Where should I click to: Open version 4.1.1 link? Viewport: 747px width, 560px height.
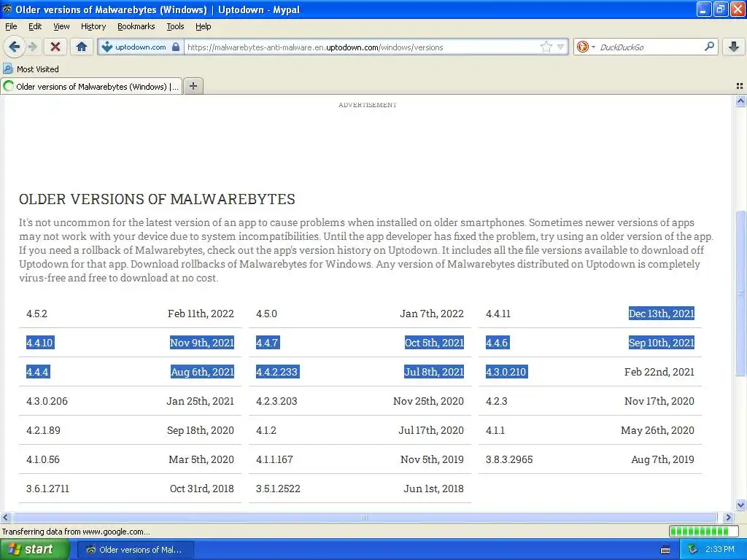(x=495, y=430)
